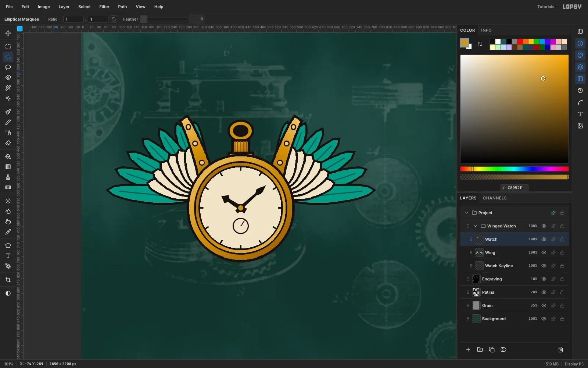The width and height of the screenshot is (588, 368).
Task: Click the half-filled circle tool icon
Action: pyautogui.click(x=8, y=293)
